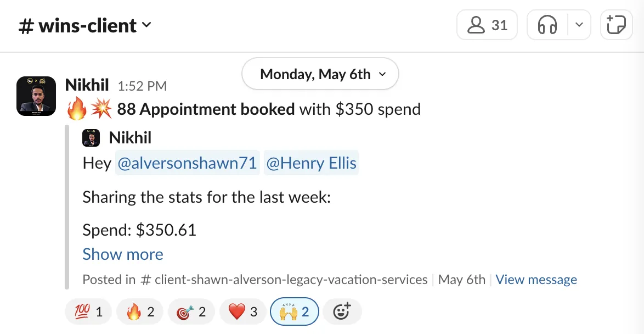
Task: Add a reaction with the smiley-plus icon
Action: click(x=342, y=311)
